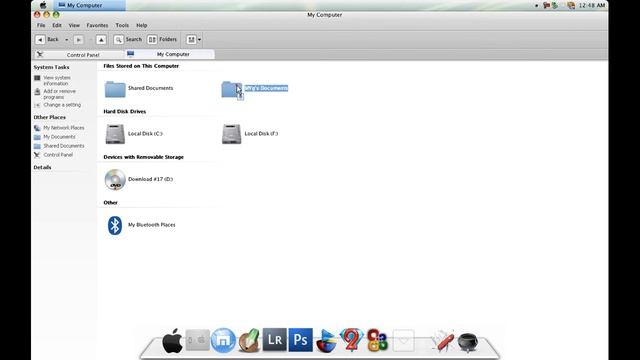Image resolution: width=640 pixels, height=360 pixels.
Task: Open the Shared Documents folder icon
Action: tap(115, 89)
